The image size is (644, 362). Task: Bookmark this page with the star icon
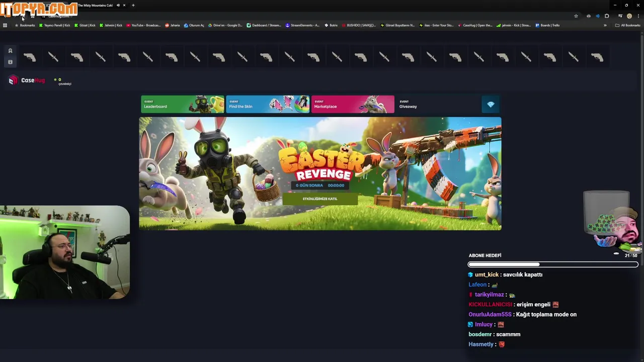pos(576,16)
